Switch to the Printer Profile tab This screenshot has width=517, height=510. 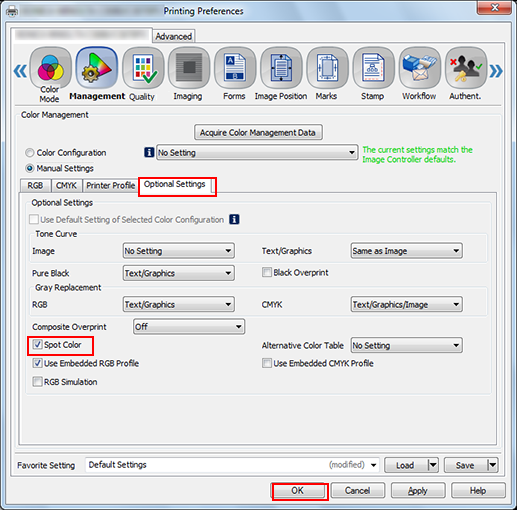pyautogui.click(x=110, y=185)
